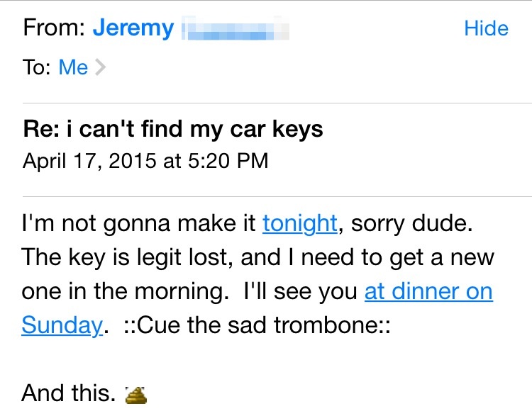Open the "tonight" date link
532x411 pixels.
coord(299,224)
